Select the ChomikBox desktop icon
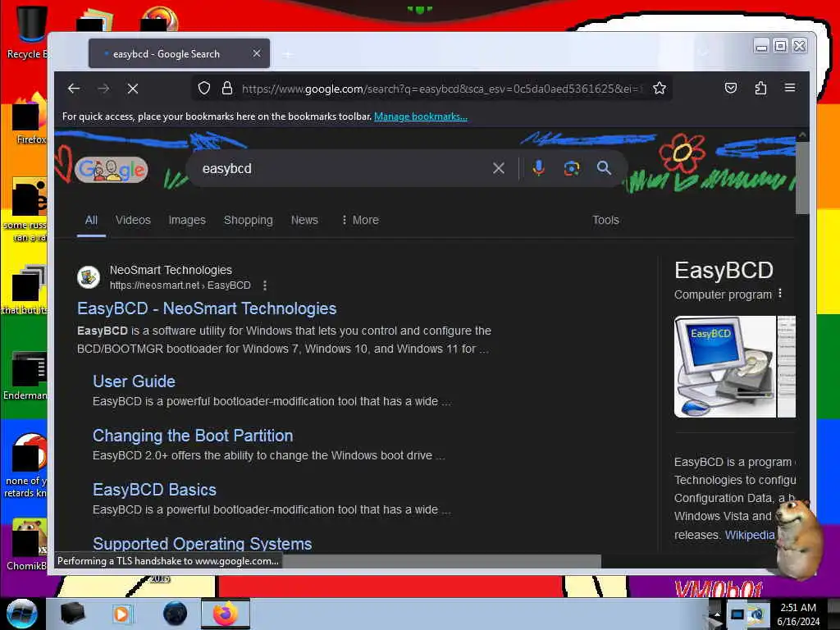The image size is (840, 630). click(x=25, y=545)
